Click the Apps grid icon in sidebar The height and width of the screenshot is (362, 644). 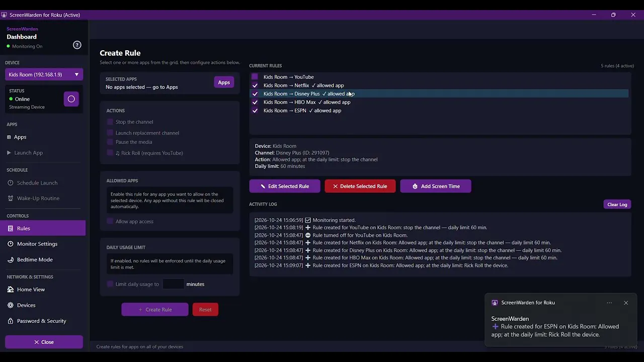9,137
